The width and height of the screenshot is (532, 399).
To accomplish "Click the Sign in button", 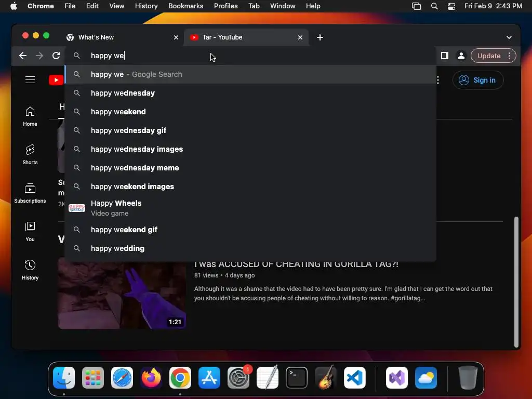I will 478,80.
